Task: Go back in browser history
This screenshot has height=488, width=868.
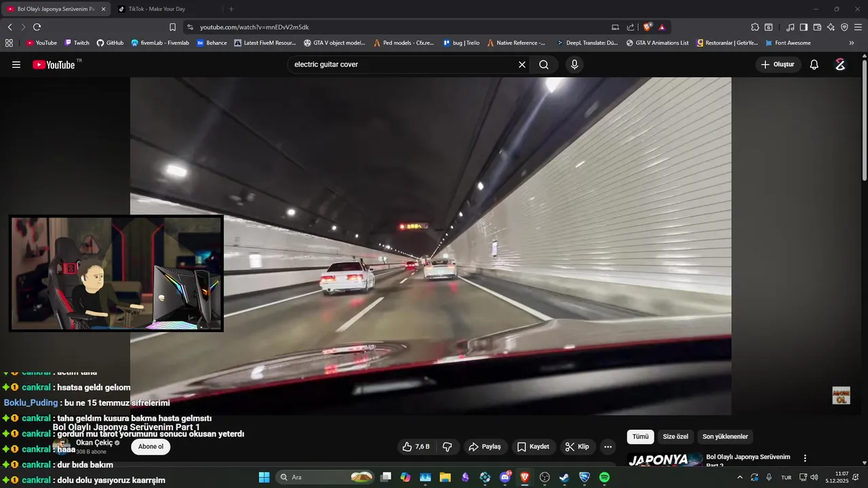Action: click(9, 27)
